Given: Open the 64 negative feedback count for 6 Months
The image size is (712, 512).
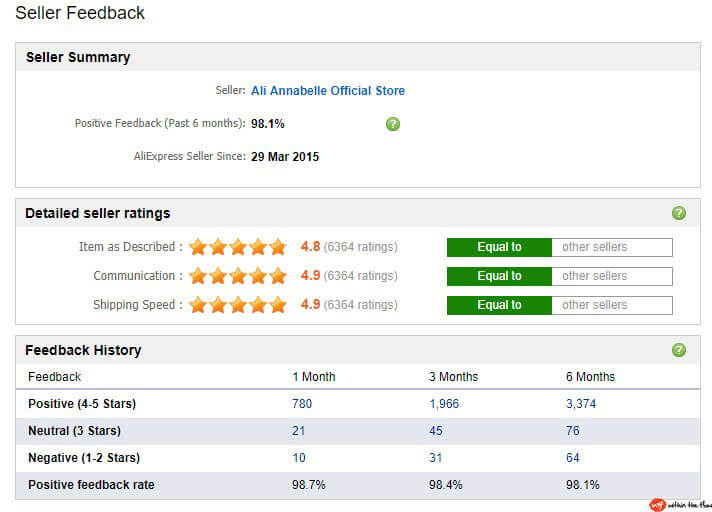Looking at the screenshot, I should click(573, 458).
